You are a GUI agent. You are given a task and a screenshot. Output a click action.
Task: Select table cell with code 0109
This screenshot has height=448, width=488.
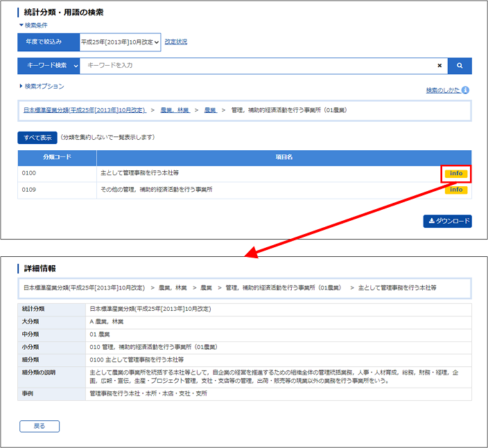(58, 190)
